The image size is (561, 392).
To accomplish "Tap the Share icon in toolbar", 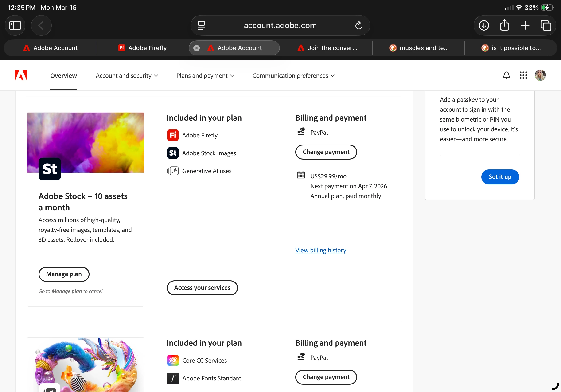I will tap(504, 25).
